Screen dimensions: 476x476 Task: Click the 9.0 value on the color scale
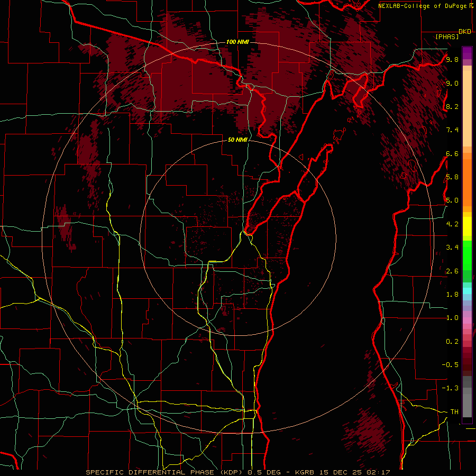[452, 84]
